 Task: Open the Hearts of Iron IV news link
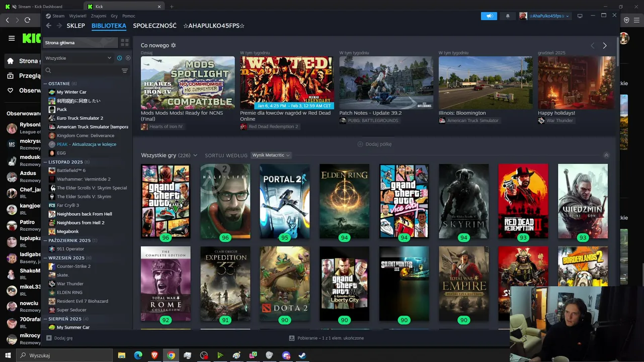point(162,127)
